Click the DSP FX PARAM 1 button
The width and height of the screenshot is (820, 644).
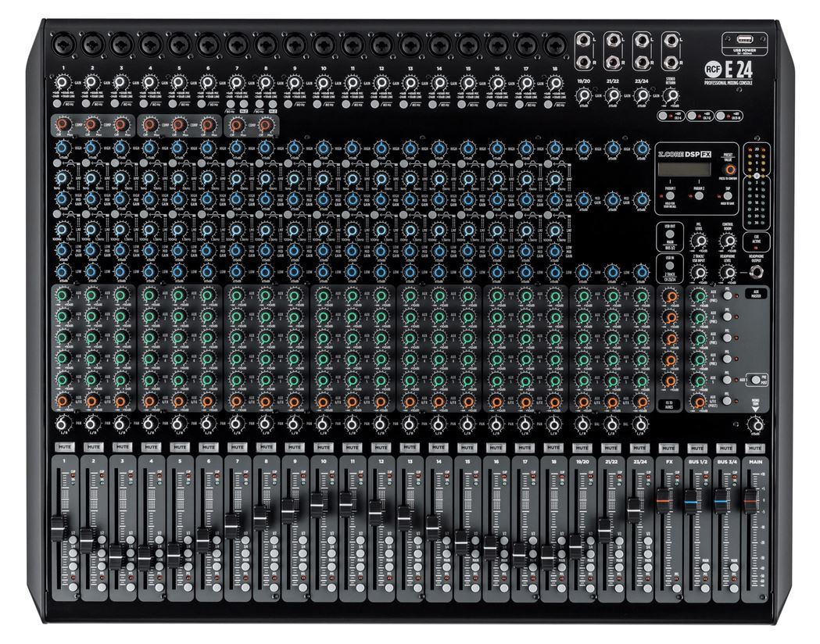(671, 196)
